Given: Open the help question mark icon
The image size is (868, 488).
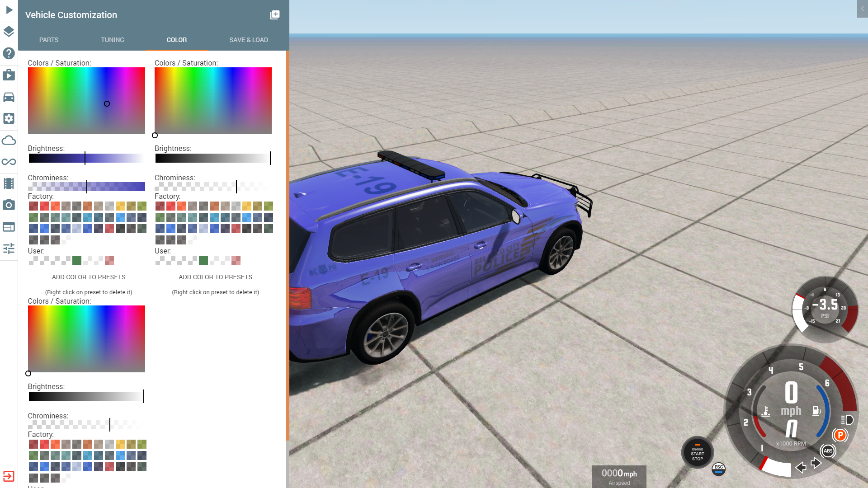Looking at the screenshot, I should tap(9, 53).
